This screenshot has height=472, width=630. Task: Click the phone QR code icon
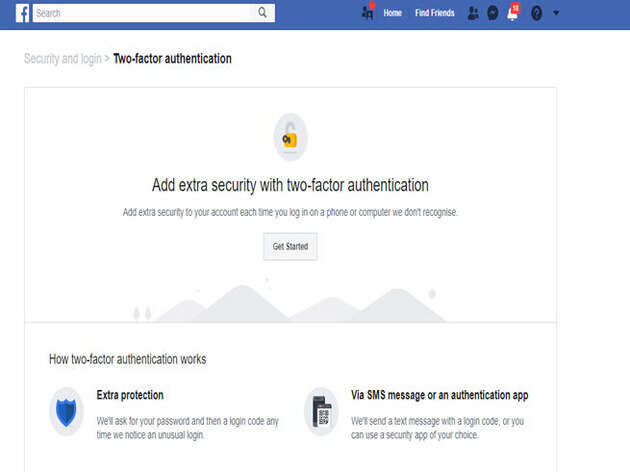[x=321, y=412]
